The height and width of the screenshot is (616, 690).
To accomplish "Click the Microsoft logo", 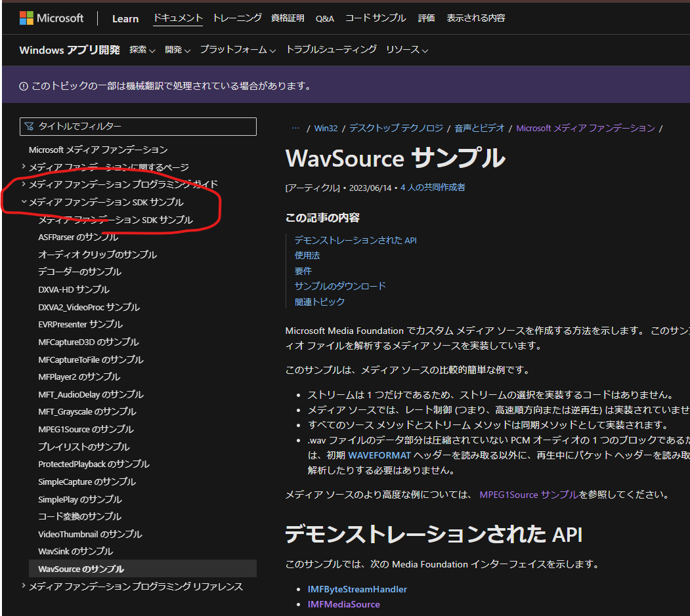I will tap(51, 18).
